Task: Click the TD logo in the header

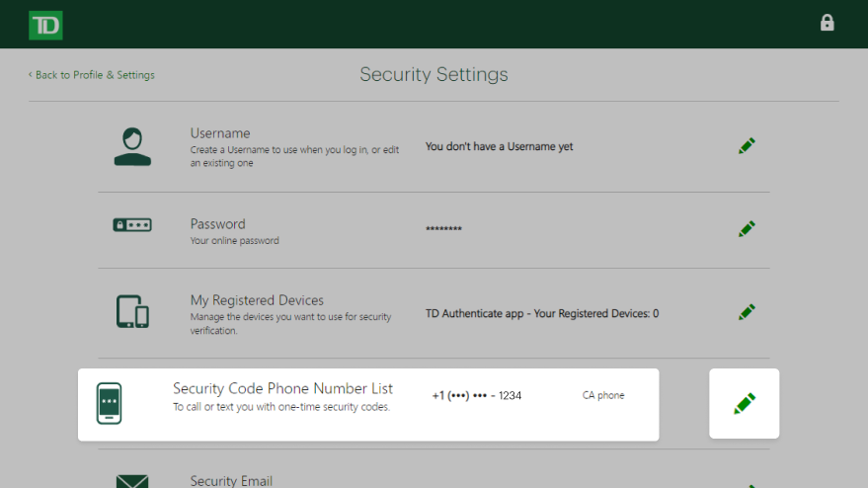Action: [x=45, y=25]
